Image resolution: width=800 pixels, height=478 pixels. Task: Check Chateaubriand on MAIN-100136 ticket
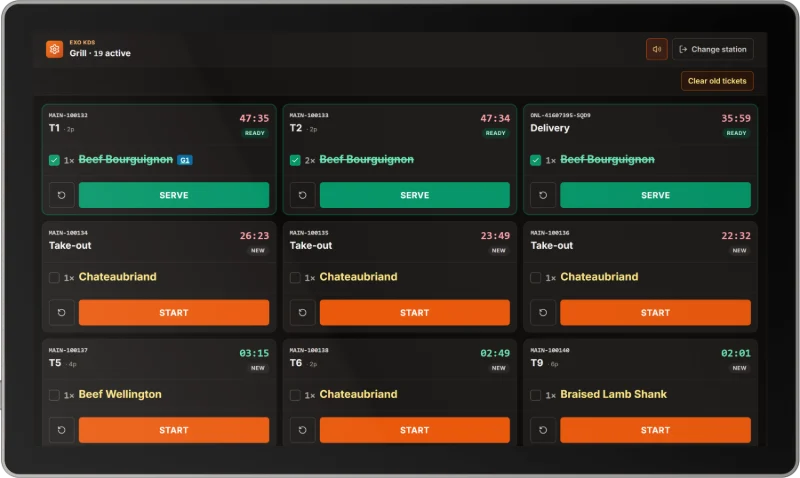tap(535, 278)
